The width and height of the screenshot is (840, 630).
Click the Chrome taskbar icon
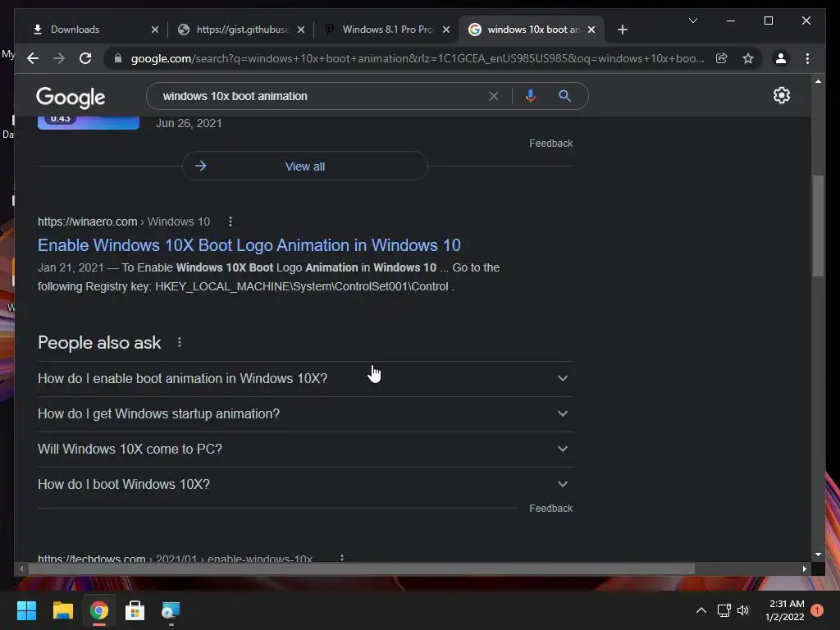click(x=99, y=610)
